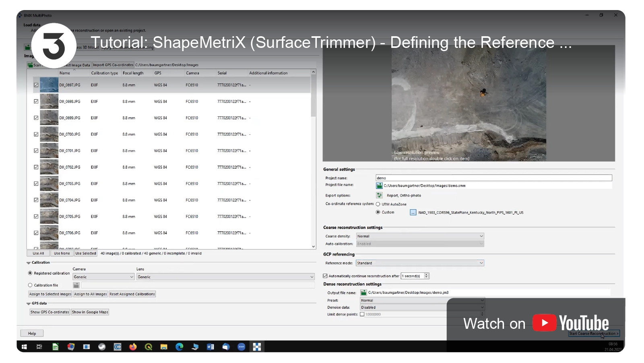Toggle automatically continue reconstruction checkbox

coord(325,276)
